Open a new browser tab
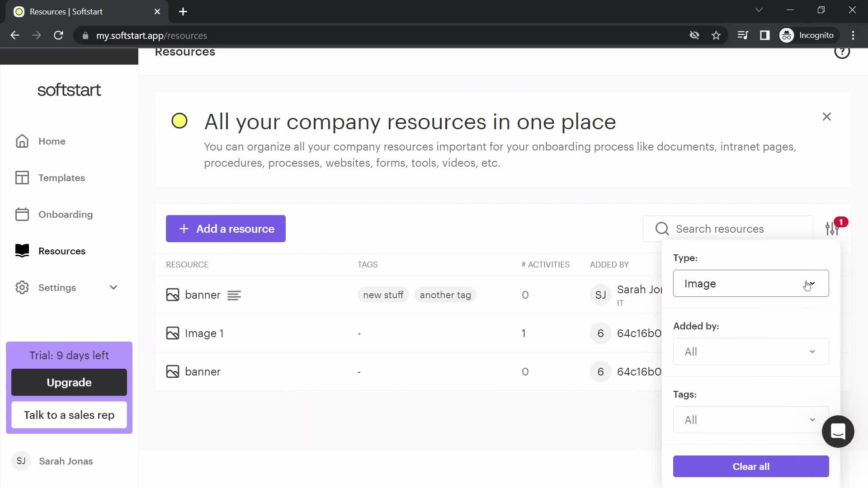Image resolution: width=868 pixels, height=488 pixels. tap(183, 12)
